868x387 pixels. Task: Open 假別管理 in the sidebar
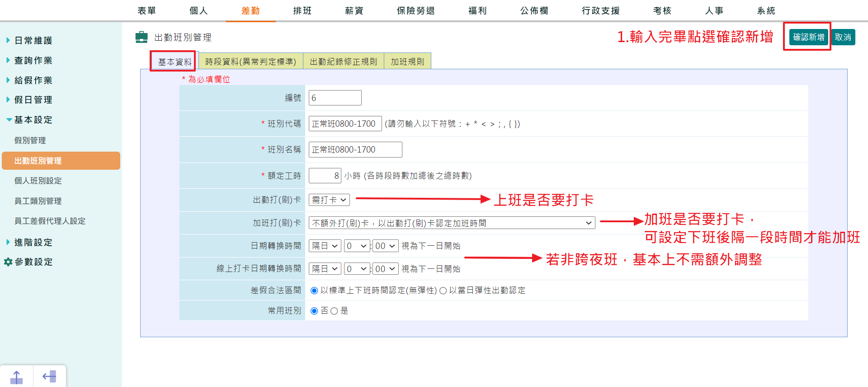pos(30,140)
